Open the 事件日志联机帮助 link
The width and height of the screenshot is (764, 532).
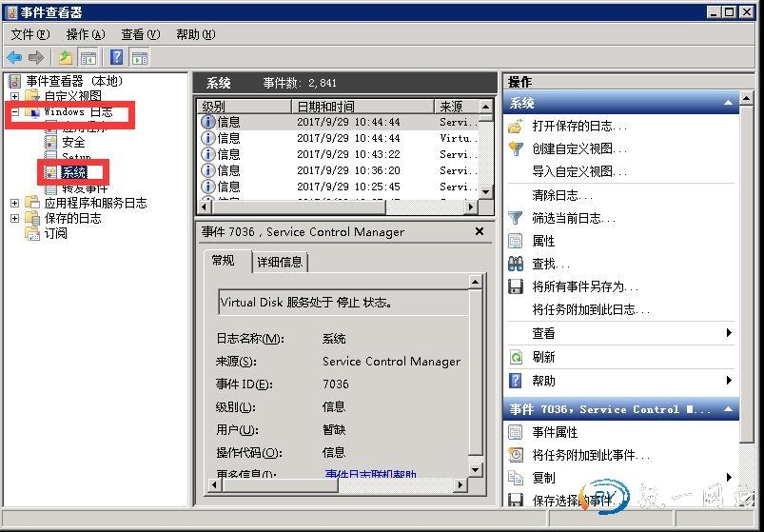coord(370,475)
